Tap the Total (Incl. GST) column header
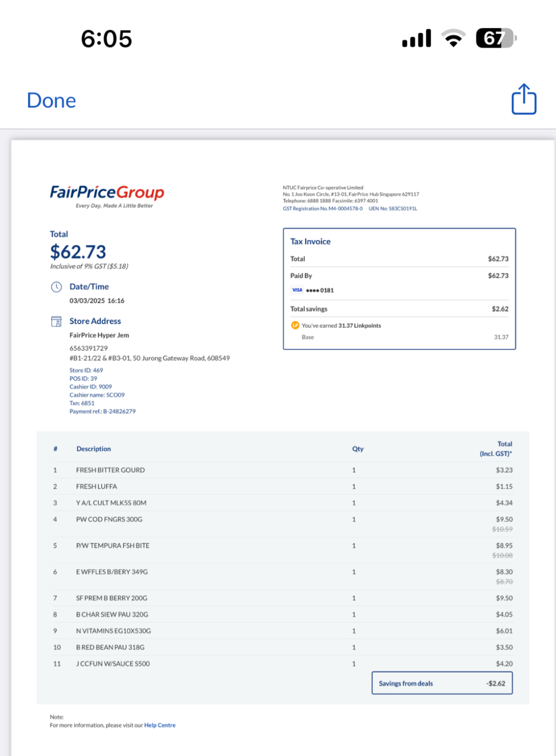Viewport: 556px width, 756px height. point(496,449)
